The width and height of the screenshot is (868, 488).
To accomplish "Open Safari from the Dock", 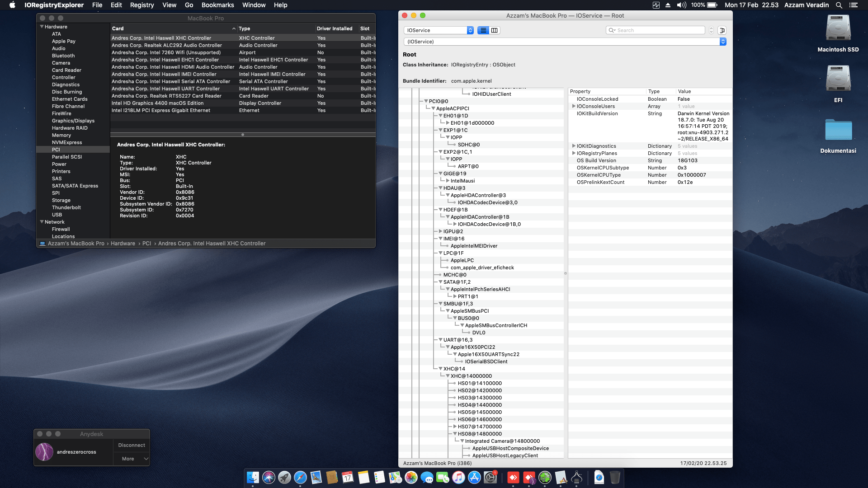I will point(300,477).
